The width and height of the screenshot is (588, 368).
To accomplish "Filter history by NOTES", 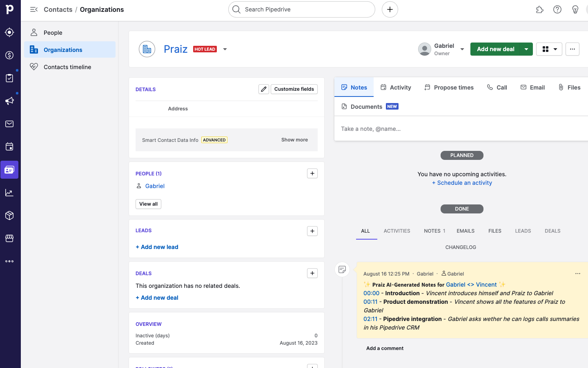I will pos(434,231).
